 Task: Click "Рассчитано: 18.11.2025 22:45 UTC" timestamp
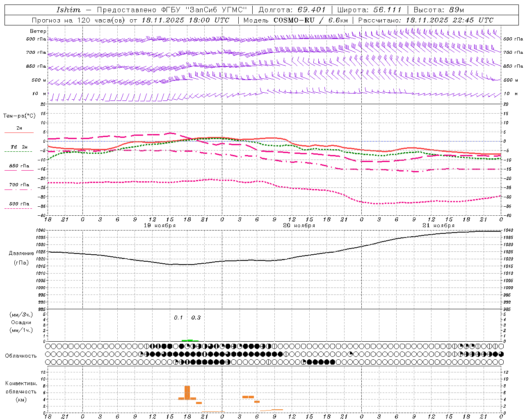tap(426, 20)
